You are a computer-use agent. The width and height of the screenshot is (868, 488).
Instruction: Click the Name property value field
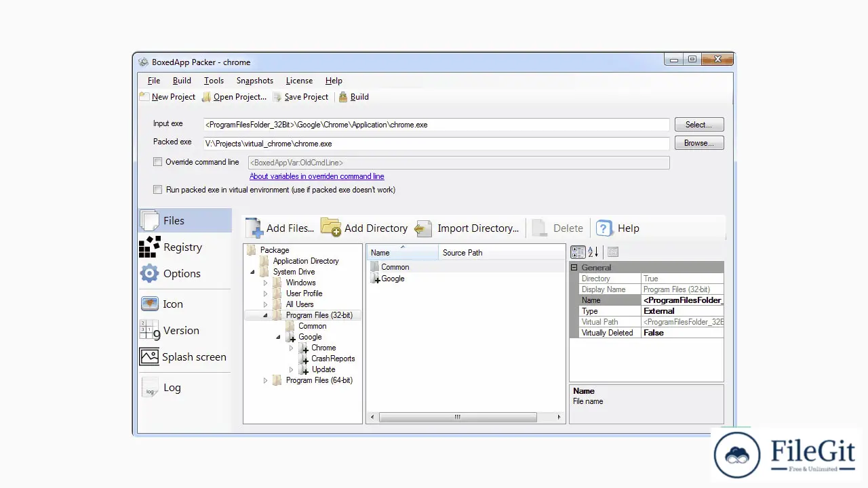[682, 300]
